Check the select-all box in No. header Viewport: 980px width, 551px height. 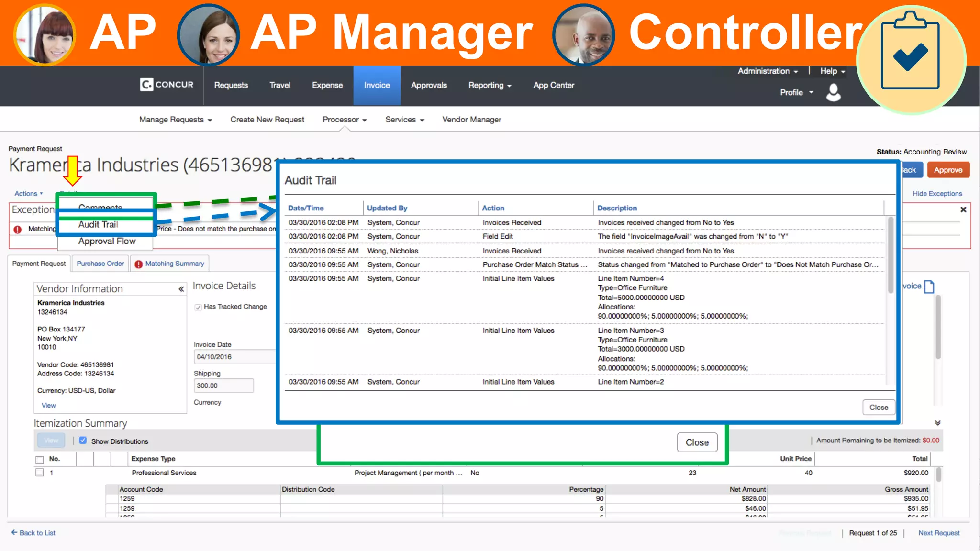(40, 460)
